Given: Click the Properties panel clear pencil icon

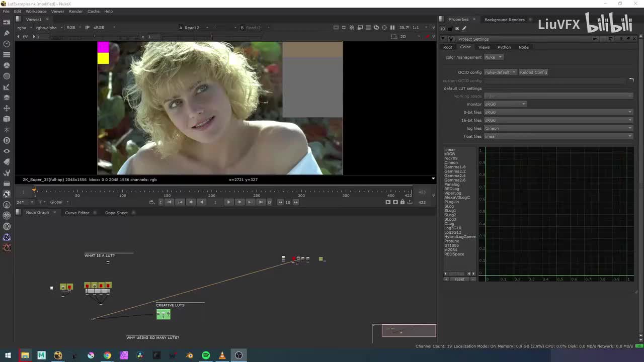Looking at the screenshot, I should [464, 29].
